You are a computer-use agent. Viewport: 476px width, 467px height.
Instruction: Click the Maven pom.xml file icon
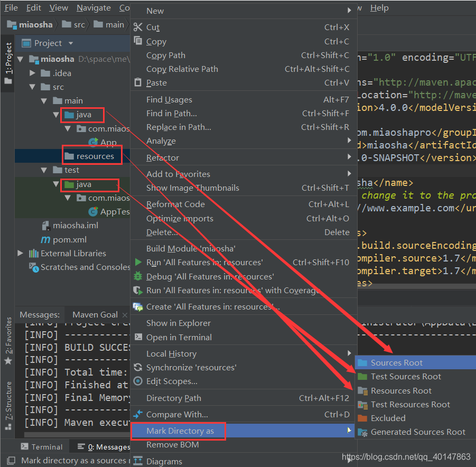pyautogui.click(x=45, y=239)
